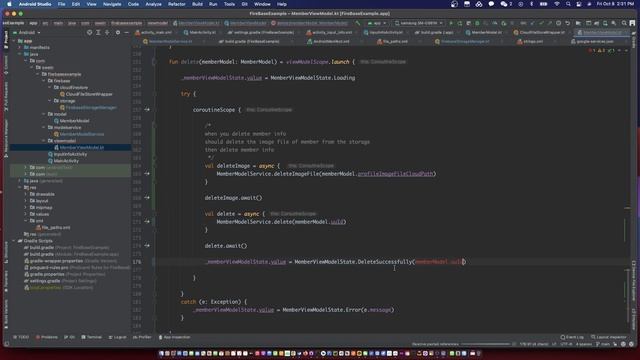Collapse the viewmodel package node
The width and height of the screenshot is (640, 360).
click(x=44, y=140)
